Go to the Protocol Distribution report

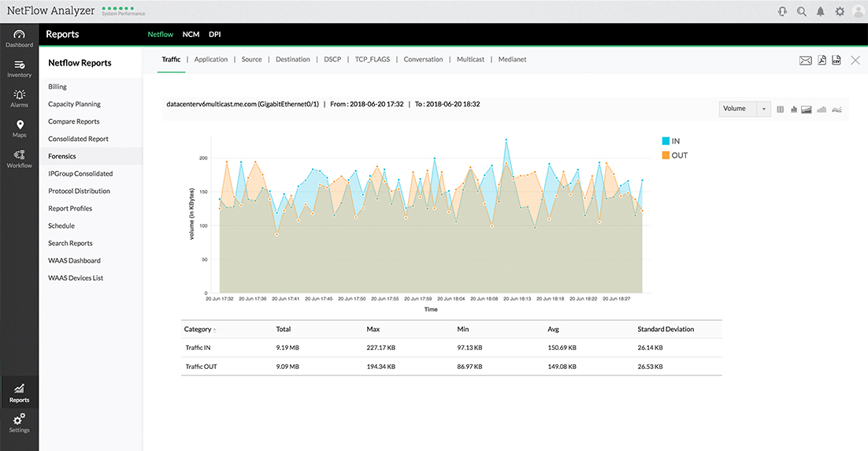(x=79, y=191)
